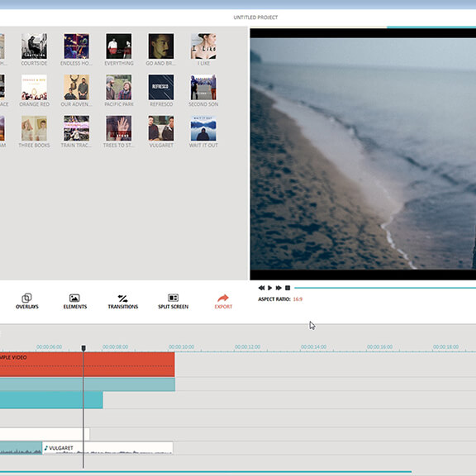This screenshot has height=476, width=476.
Task: Click the Untitled Project title
Action: pos(255,17)
